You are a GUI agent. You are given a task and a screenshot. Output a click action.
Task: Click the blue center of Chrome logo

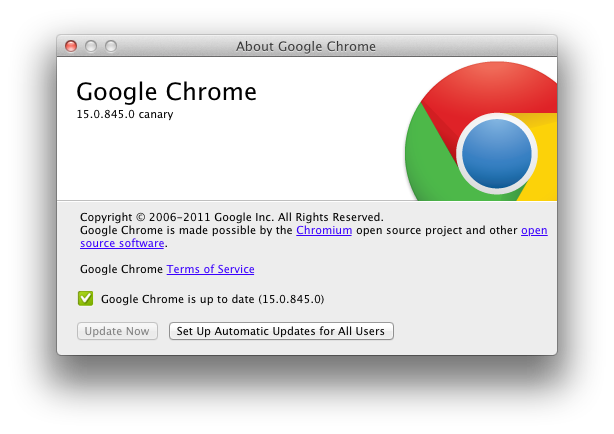pos(497,154)
